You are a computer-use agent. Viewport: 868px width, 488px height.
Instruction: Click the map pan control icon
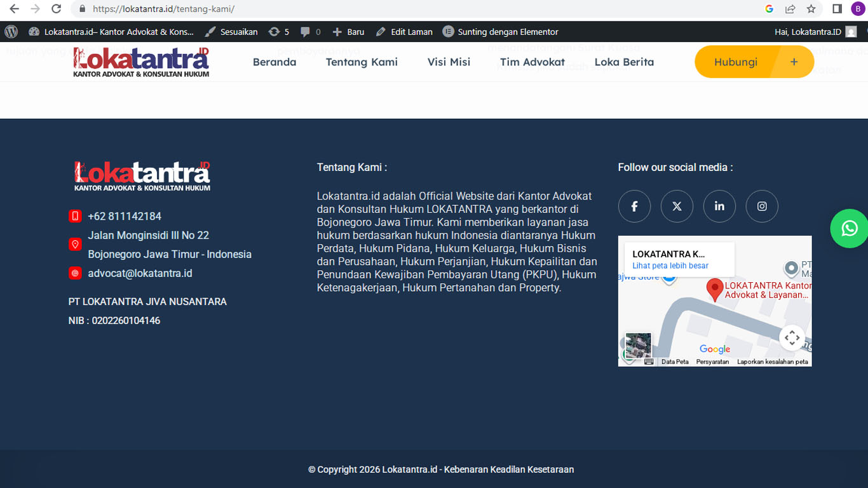tap(792, 337)
